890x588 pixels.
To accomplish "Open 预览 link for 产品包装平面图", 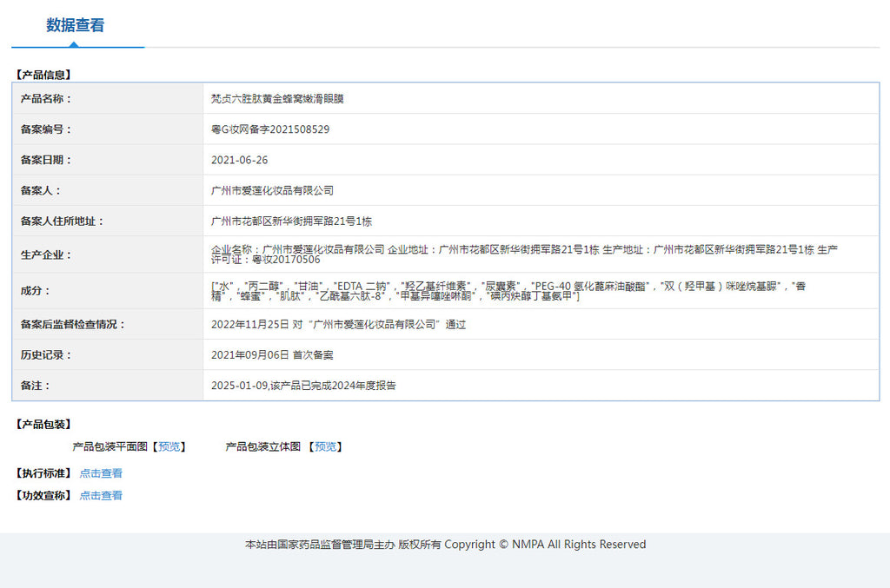I will 169,446.
